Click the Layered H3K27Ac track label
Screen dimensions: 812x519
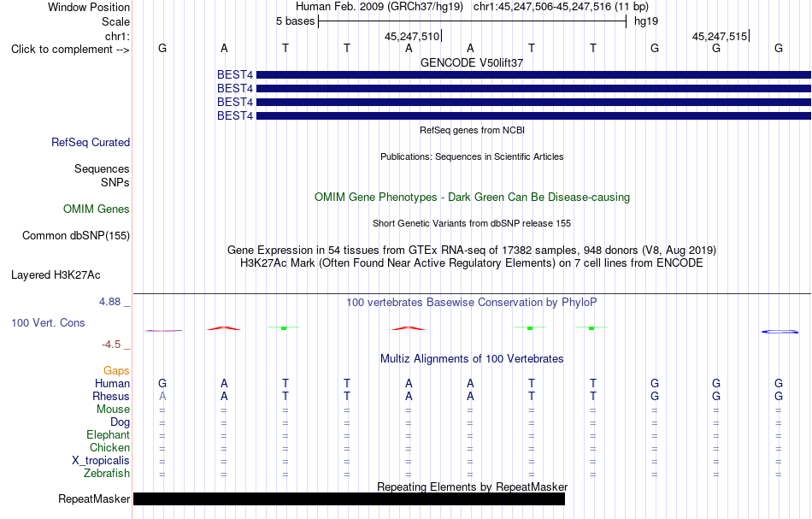[x=56, y=275]
